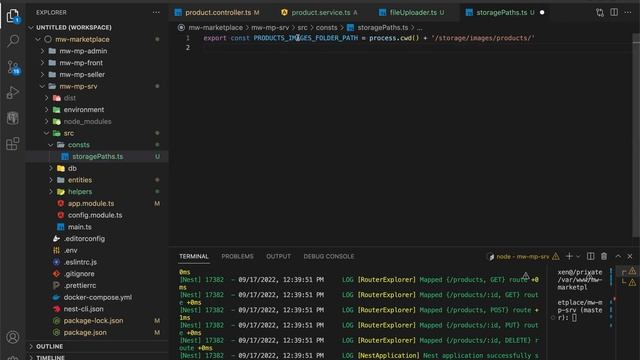Open new terminal launch profile dropdown
The height and width of the screenshot is (360, 640).
578,257
